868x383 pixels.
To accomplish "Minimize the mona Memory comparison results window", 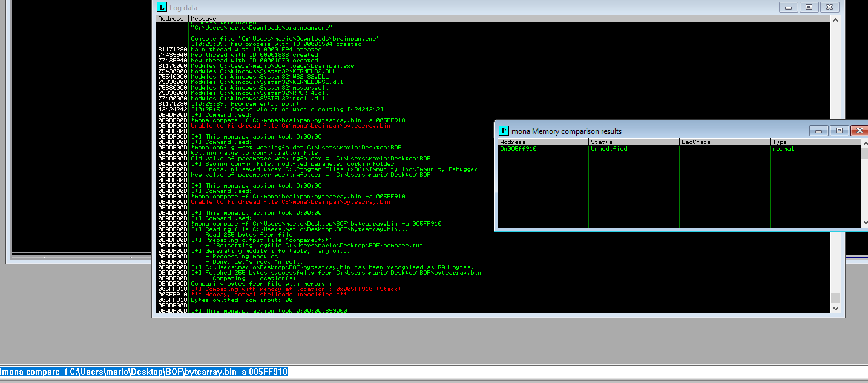I will point(818,131).
